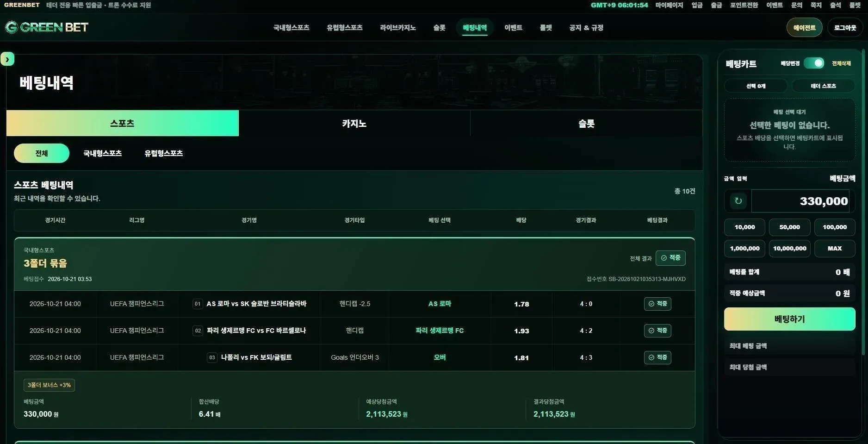Open 슬롯 nav menu
Screen dimensions: 868x444
440,28
